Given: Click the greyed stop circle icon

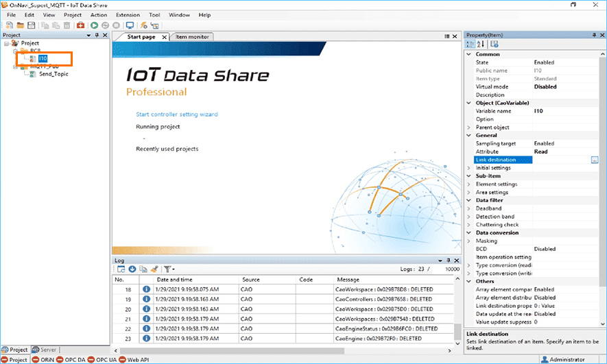Looking at the screenshot, I should 116,25.
